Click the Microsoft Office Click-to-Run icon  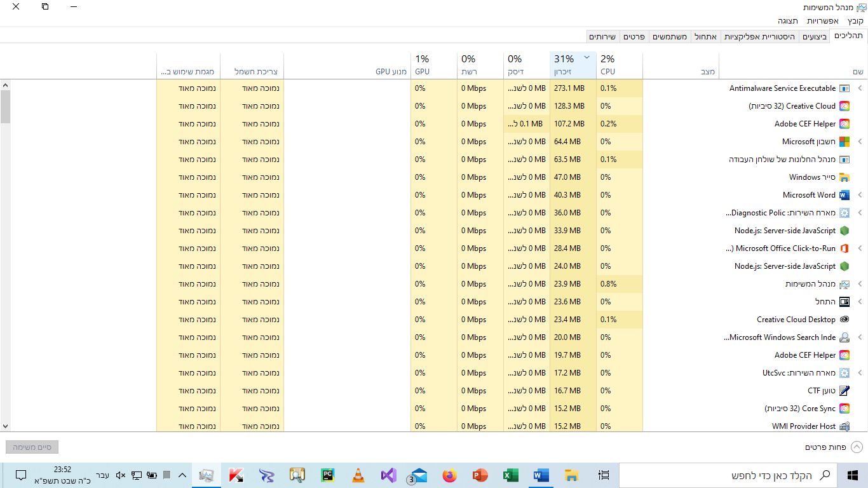844,248
